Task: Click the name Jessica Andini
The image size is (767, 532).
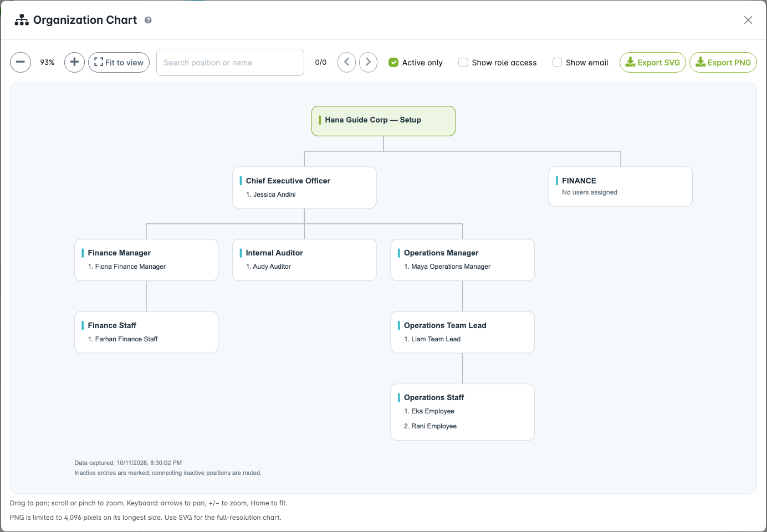Action: click(274, 195)
